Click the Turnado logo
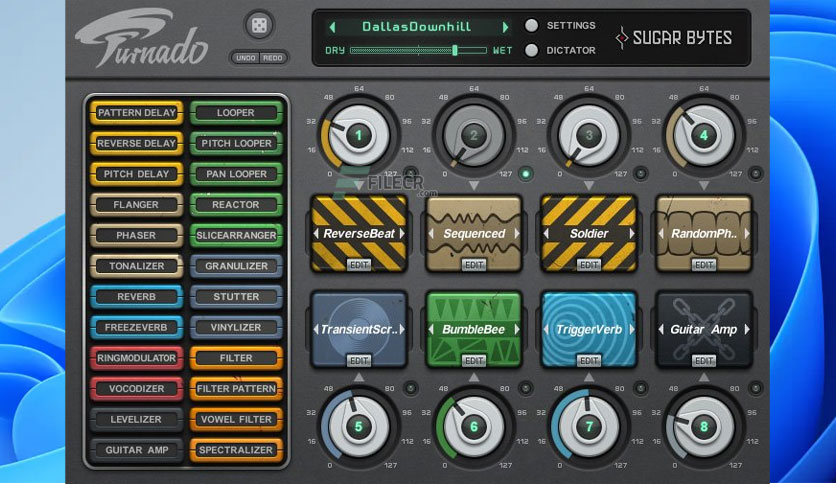 (142, 38)
